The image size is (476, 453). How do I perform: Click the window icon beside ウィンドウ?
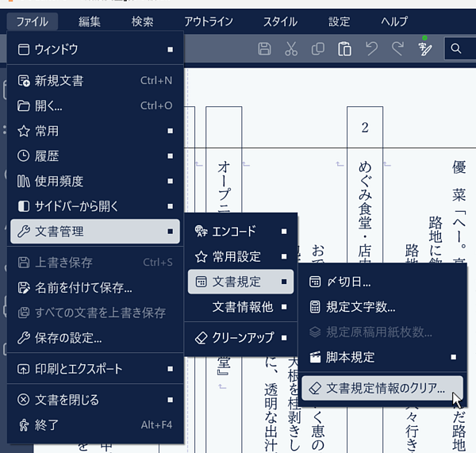tap(24, 49)
